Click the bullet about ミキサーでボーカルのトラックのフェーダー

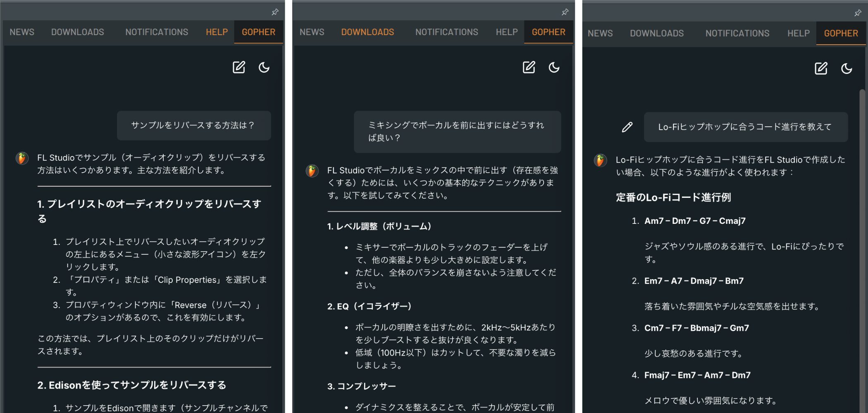452,254
